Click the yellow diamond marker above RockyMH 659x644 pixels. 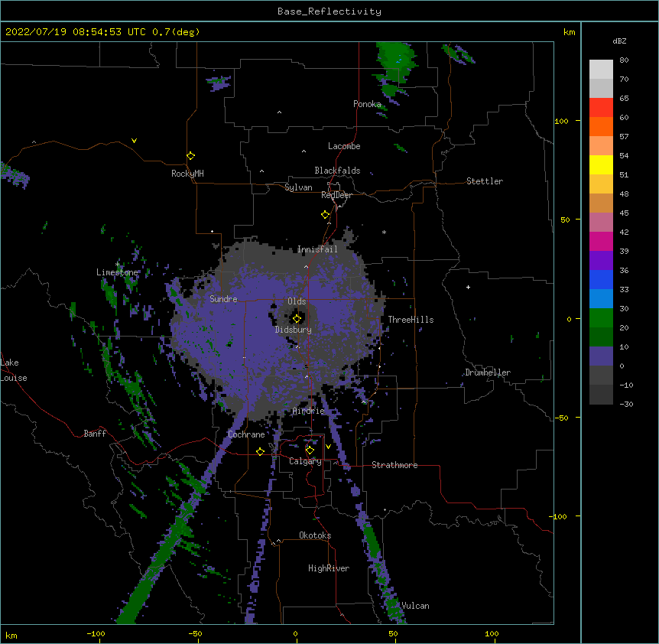point(190,156)
